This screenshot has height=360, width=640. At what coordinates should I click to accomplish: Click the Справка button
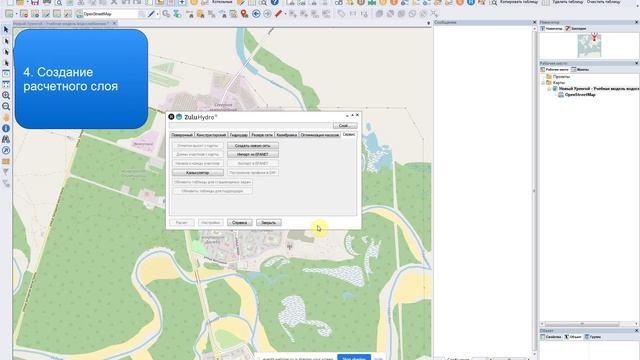tap(239, 222)
